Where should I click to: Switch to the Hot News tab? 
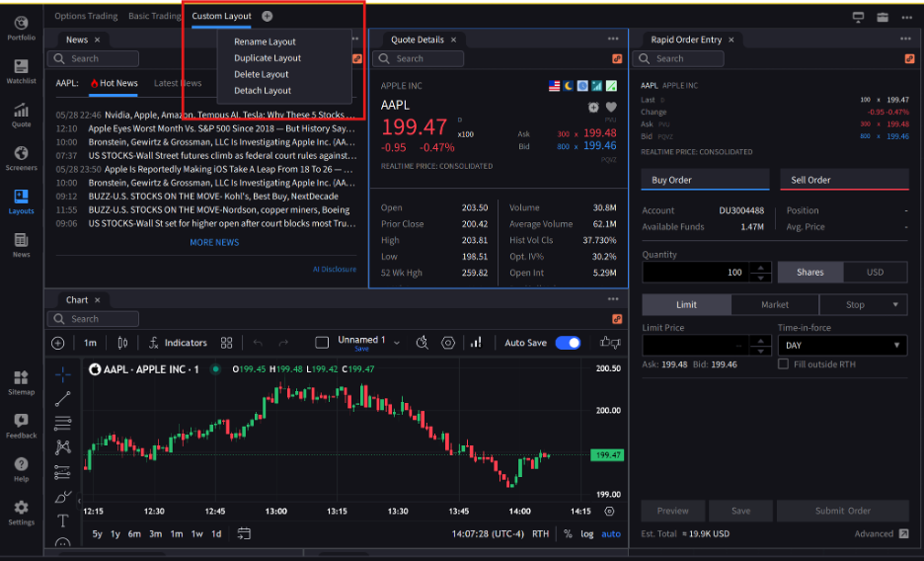114,83
